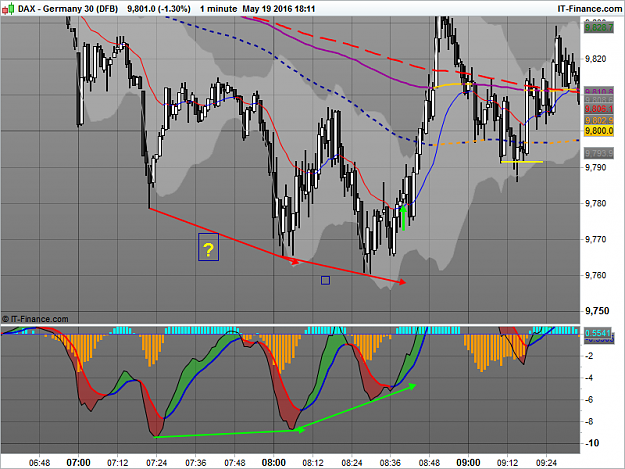This screenshot has width=625, height=469.
Task: Click the 9,820 price axis label
Action: pos(596,59)
